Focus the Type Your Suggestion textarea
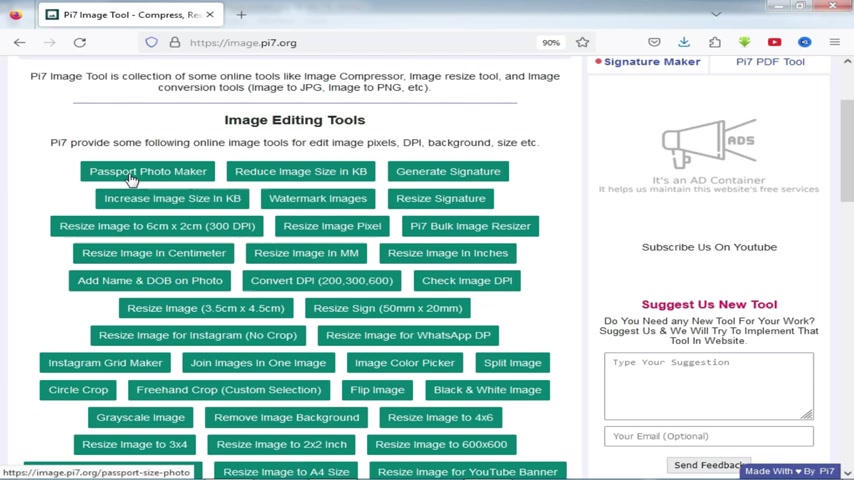The width and height of the screenshot is (854, 480). (x=709, y=386)
